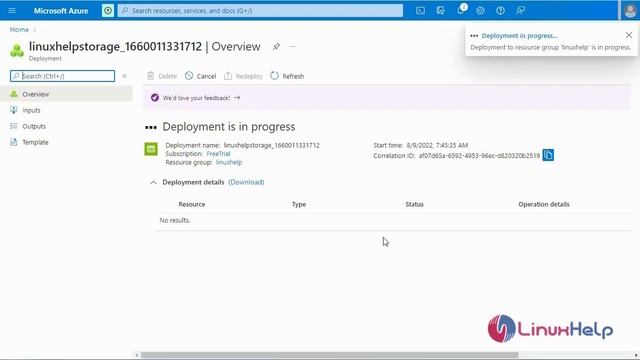Pin the deployment overview to dashboard
Screen dimensions: 640x360
(276, 47)
